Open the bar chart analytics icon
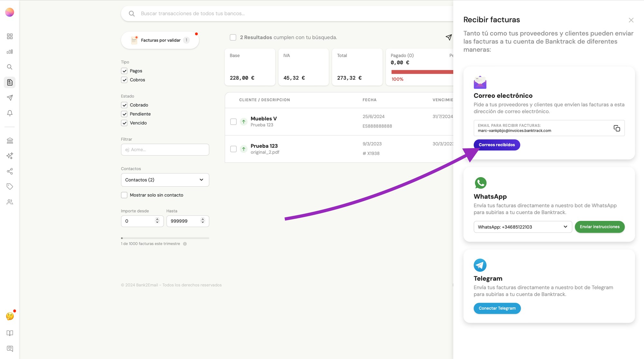 point(10,52)
